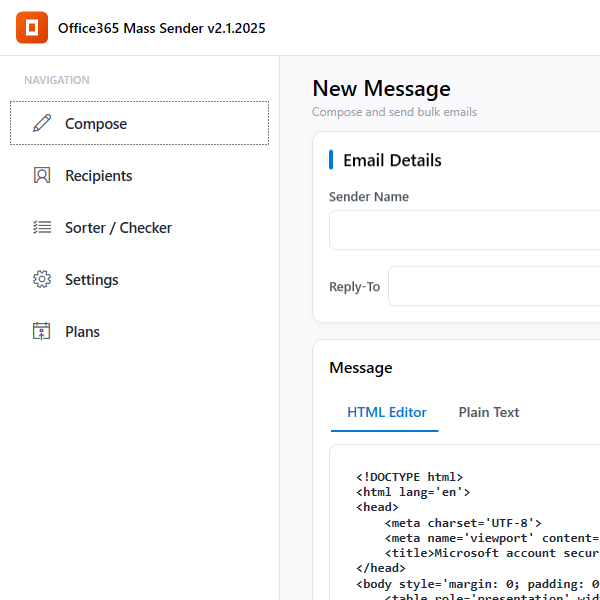Click the Email Details section heading
Image resolution: width=600 pixels, height=600 pixels.
(392, 160)
